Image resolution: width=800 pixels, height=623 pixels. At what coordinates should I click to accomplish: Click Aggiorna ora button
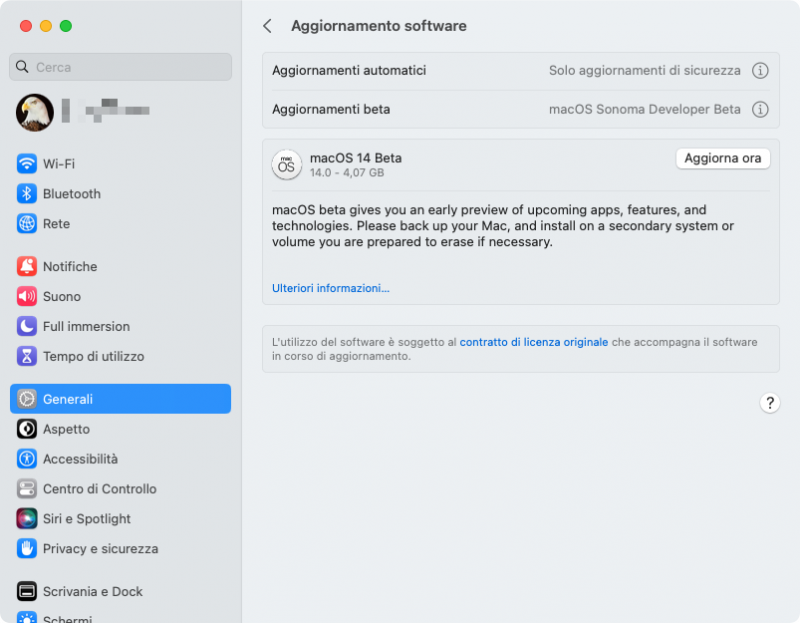click(x=722, y=158)
